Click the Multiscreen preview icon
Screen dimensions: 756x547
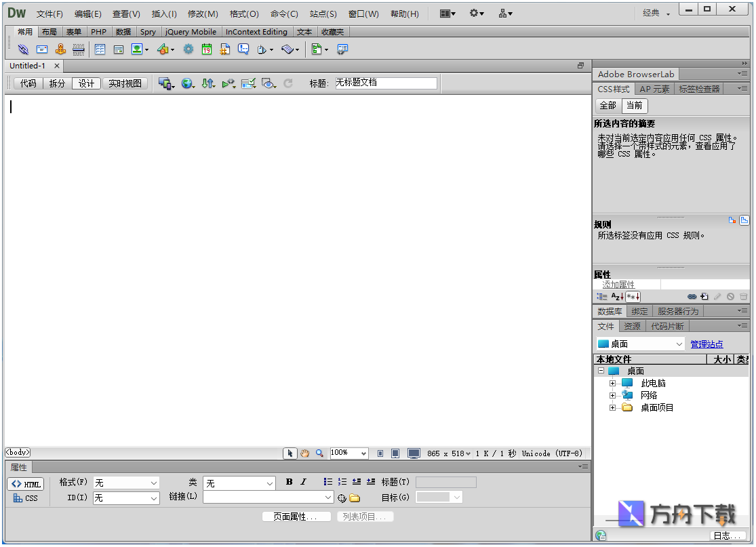coord(165,83)
